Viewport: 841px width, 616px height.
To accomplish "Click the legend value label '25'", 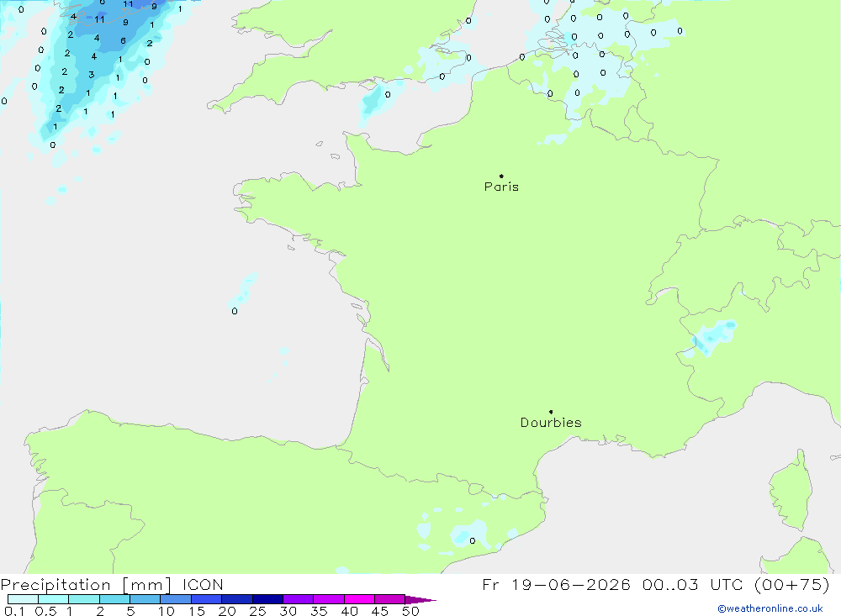I will pyautogui.click(x=258, y=611).
